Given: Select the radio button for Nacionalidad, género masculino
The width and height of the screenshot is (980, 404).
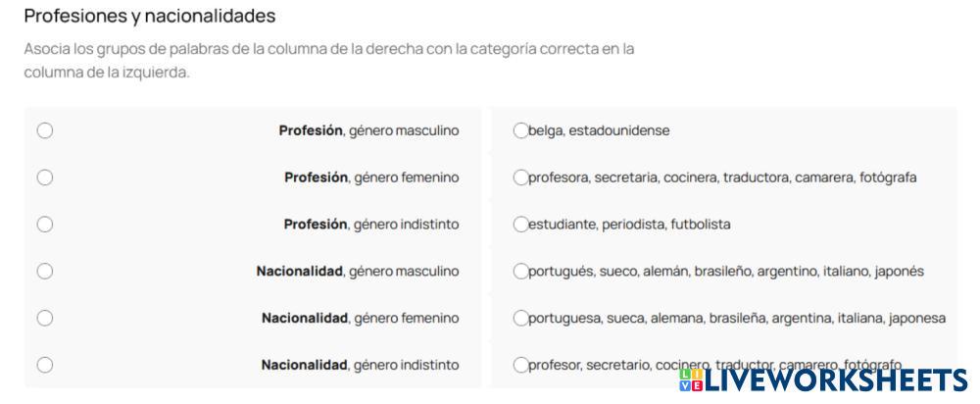Looking at the screenshot, I should point(45,271).
